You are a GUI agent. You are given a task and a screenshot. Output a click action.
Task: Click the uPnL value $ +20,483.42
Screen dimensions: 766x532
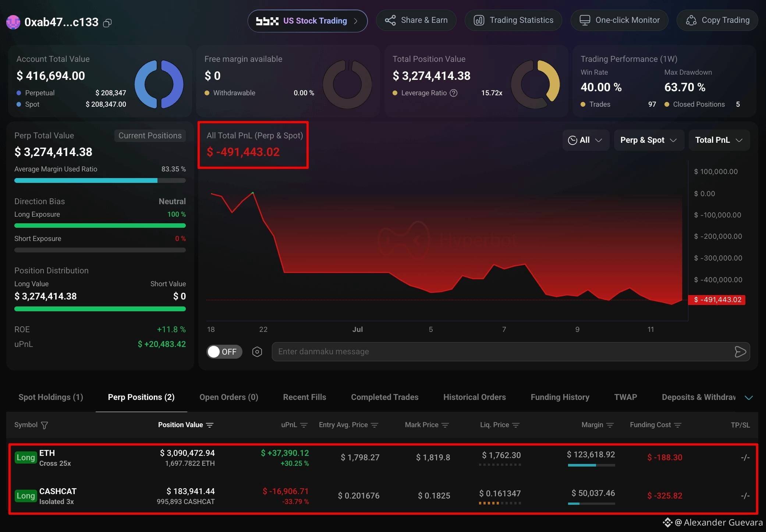162,344
